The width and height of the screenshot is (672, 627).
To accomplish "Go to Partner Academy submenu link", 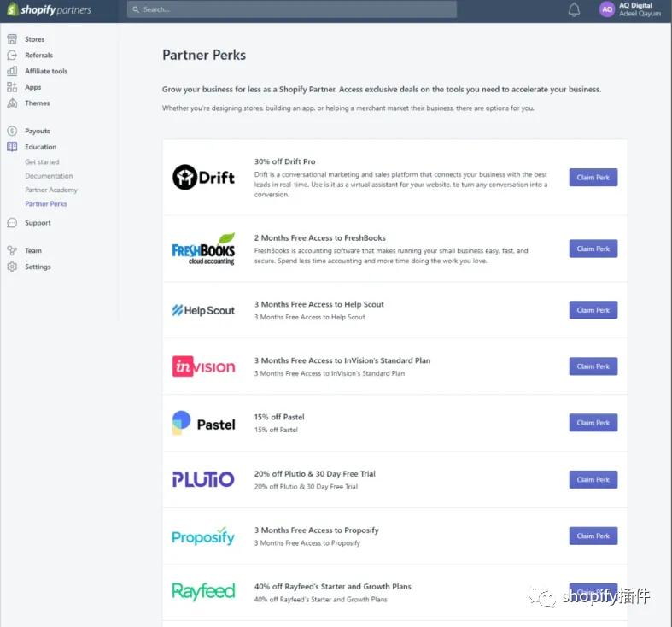I will tap(51, 190).
